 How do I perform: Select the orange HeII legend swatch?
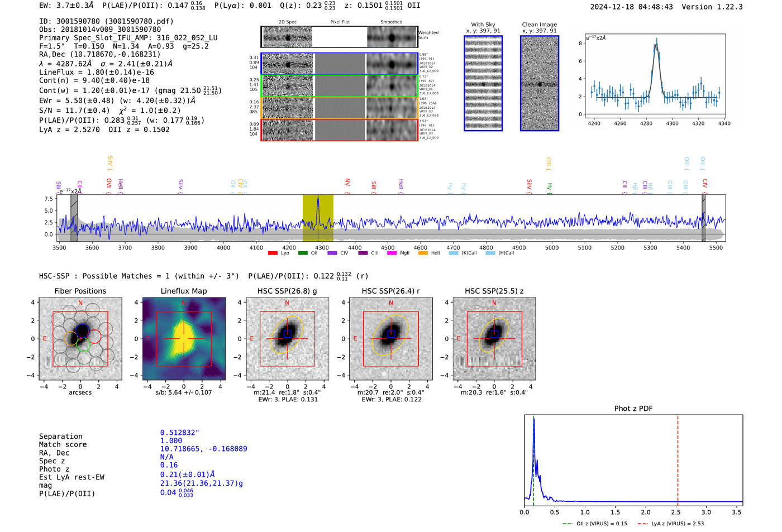[x=423, y=253]
